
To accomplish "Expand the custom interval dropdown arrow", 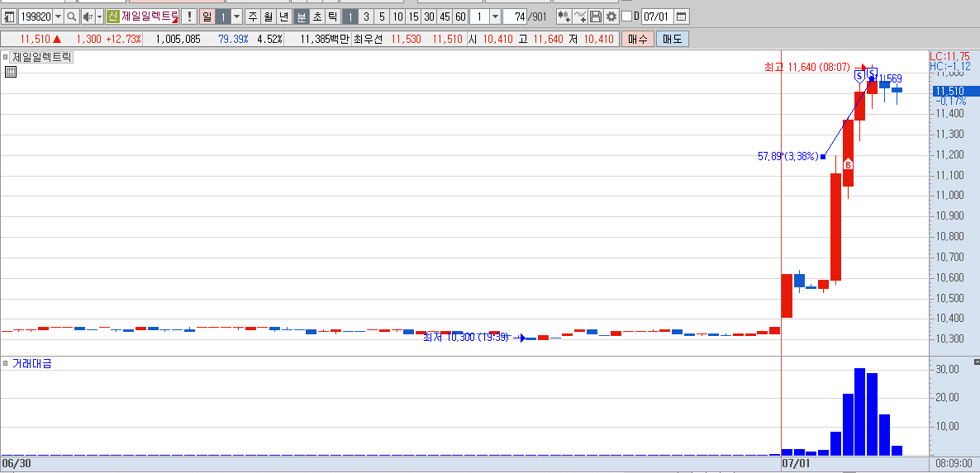I will click(x=495, y=17).
